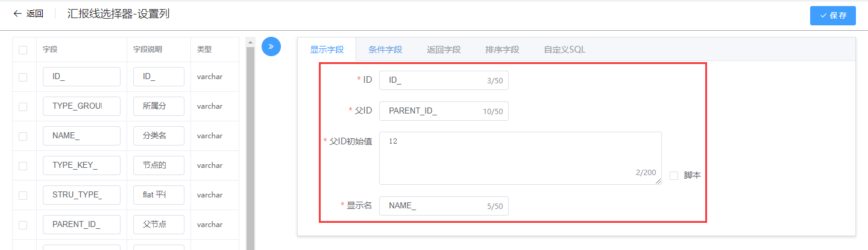Viewport: 868px width, 250px height.
Task: Click the TYPE_KEY_ field name box
Action: 81,165
